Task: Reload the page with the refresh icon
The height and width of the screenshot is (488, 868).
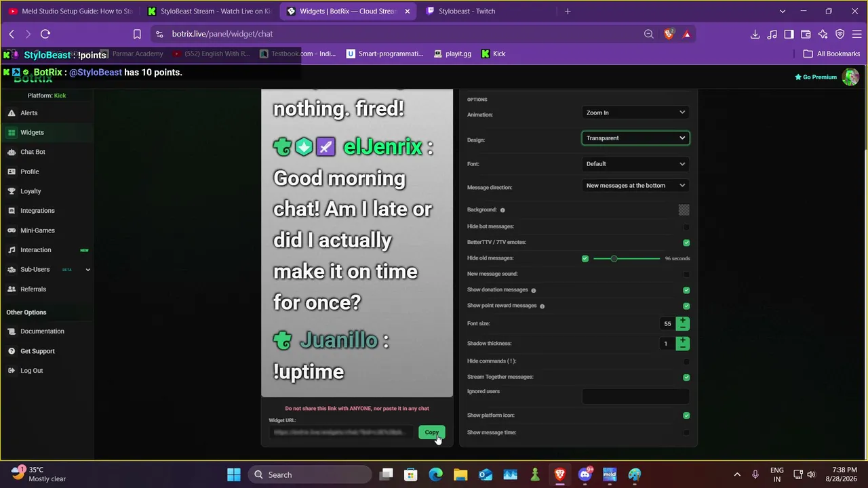Action: tap(45, 34)
